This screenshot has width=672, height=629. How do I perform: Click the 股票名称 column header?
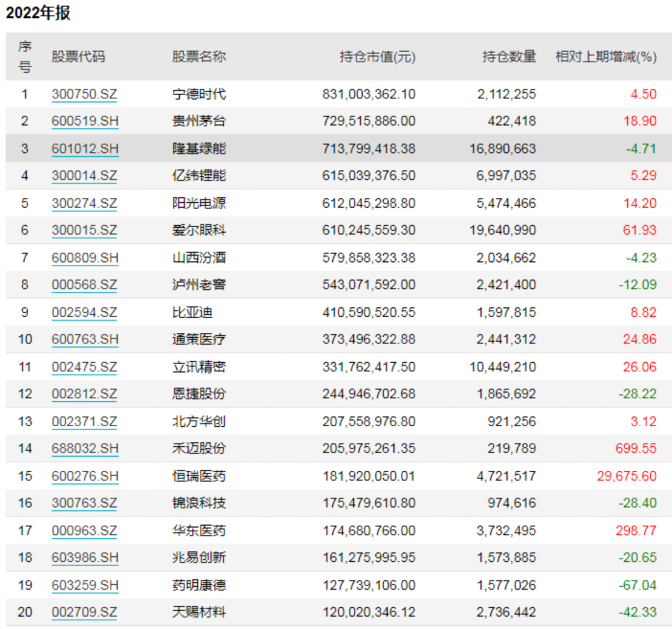(199, 57)
